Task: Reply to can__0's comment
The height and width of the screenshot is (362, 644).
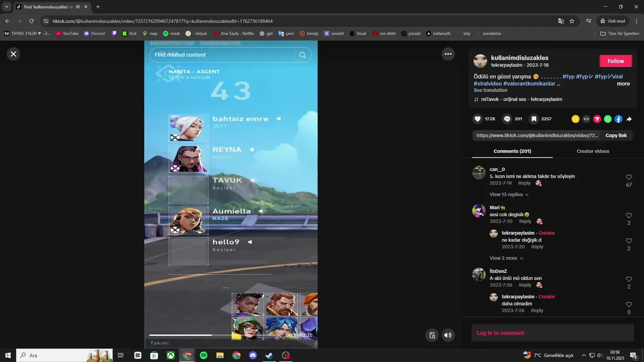Action: [x=524, y=183]
